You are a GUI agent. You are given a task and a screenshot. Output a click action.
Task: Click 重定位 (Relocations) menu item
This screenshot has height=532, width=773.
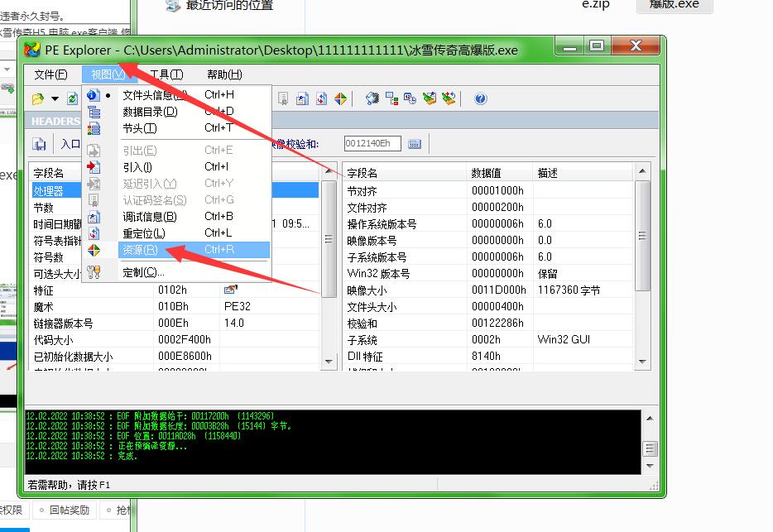tap(144, 233)
